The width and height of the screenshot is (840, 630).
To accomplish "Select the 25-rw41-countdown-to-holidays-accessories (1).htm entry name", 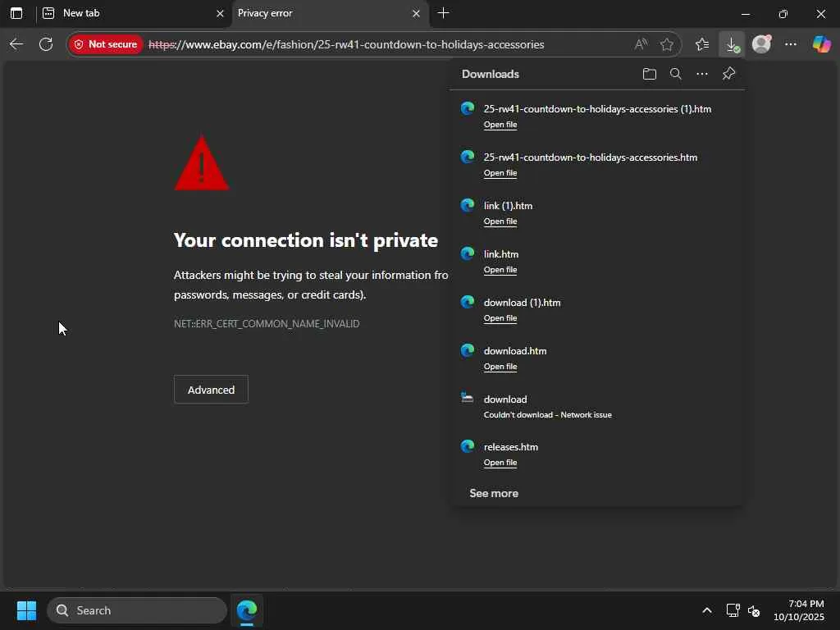I will coord(597,109).
